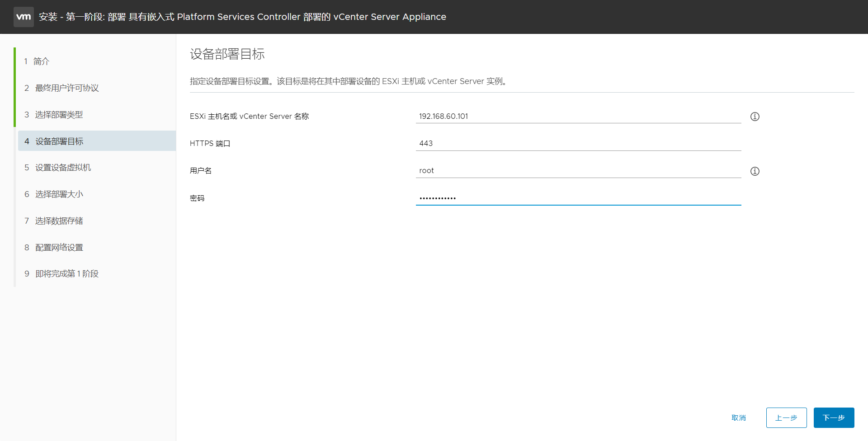Screen dimensions: 868x441
Task: Click the 设备部署目标 page heading
Action: point(227,54)
